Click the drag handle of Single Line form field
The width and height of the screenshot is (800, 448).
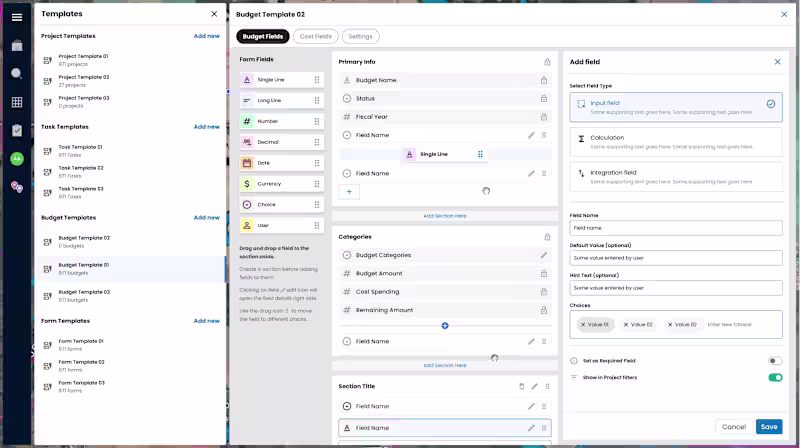pyautogui.click(x=317, y=80)
